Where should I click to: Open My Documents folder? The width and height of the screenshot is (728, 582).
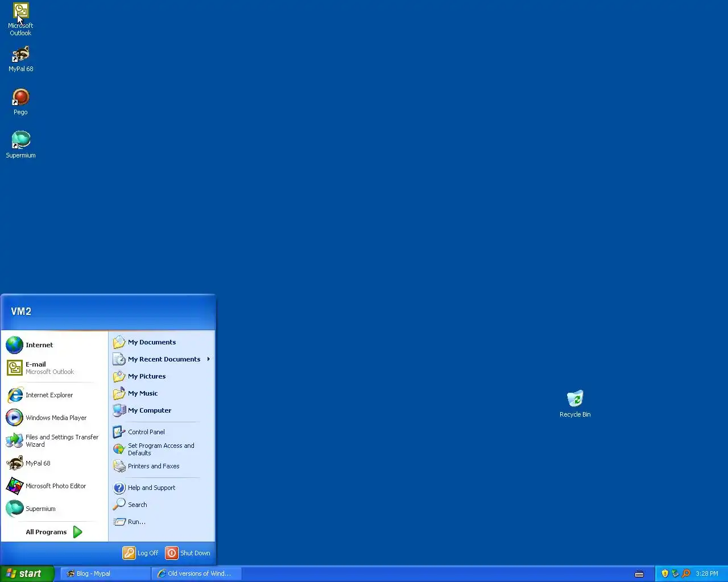[x=162, y=342]
